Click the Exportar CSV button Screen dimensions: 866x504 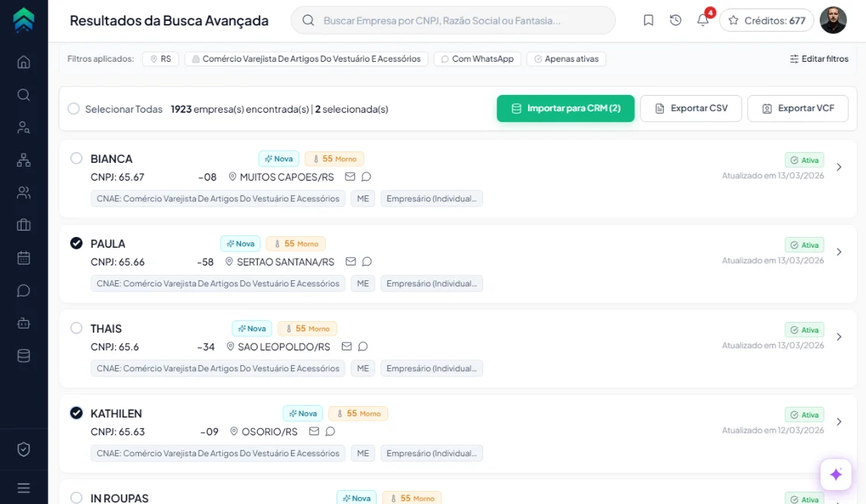[x=691, y=109]
